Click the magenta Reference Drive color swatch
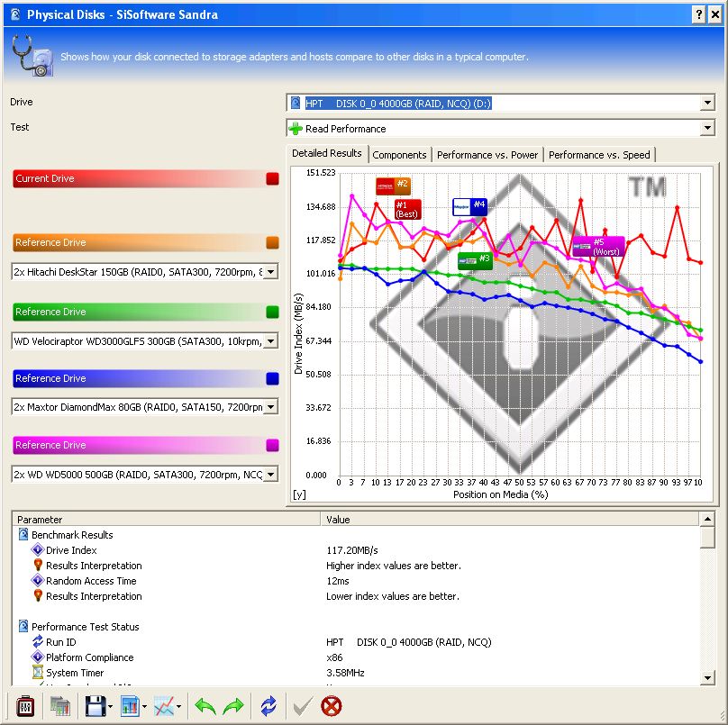The image size is (728, 725). (272, 445)
